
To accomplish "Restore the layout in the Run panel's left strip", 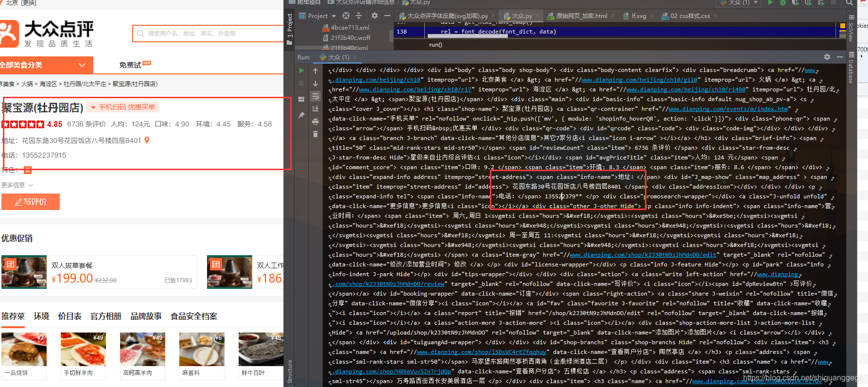I will 301,99.
